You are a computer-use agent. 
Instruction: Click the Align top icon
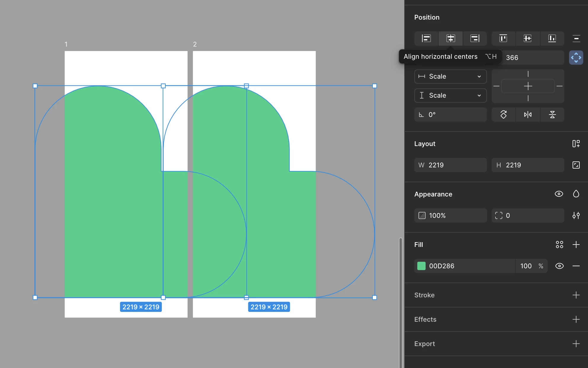tap(503, 38)
